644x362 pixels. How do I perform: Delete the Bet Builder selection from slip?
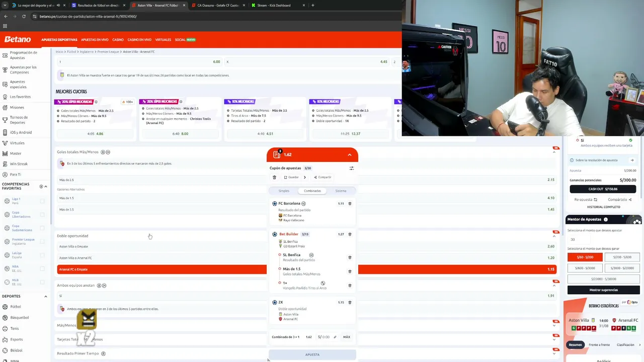click(x=350, y=234)
